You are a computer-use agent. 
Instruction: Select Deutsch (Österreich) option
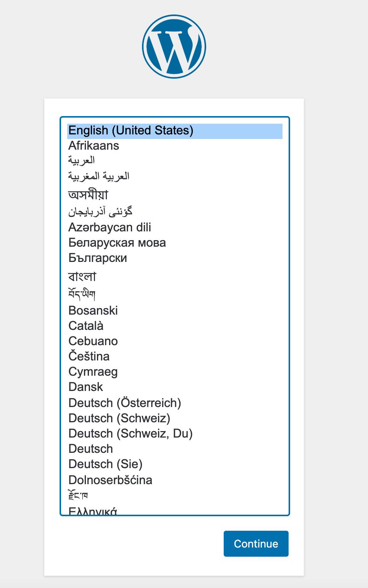point(125,402)
